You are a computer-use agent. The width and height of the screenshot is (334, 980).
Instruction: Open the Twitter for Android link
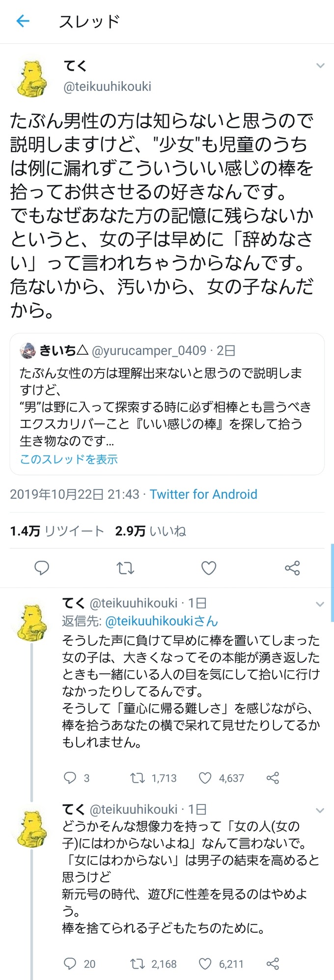203,494
